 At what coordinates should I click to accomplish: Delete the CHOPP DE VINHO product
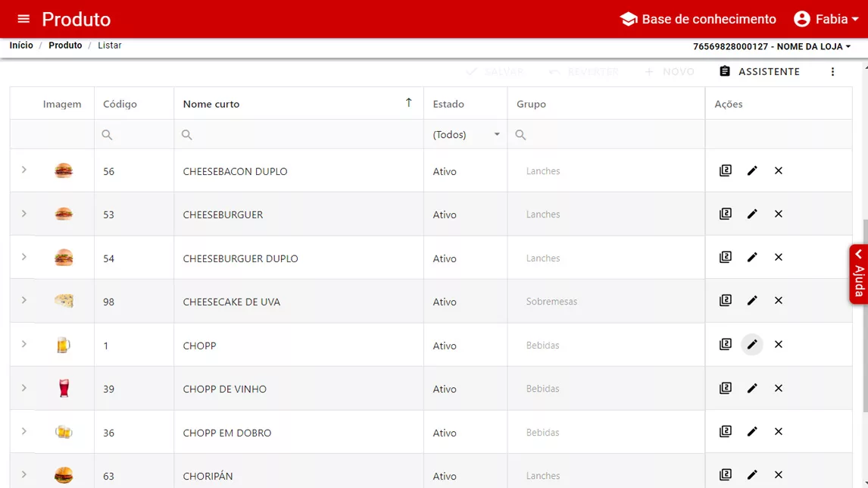779,388
